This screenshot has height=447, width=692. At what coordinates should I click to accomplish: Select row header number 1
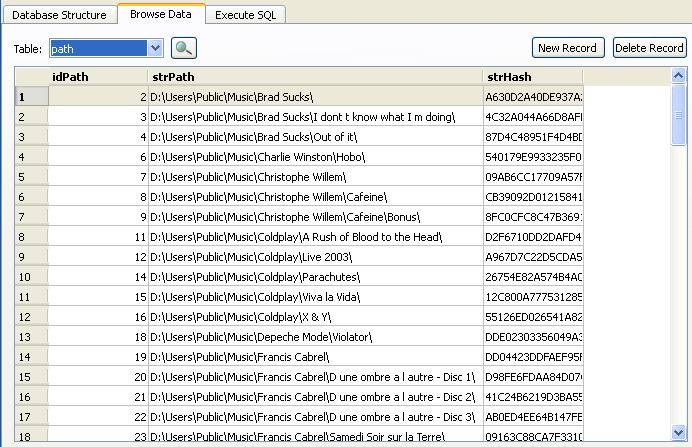point(31,97)
